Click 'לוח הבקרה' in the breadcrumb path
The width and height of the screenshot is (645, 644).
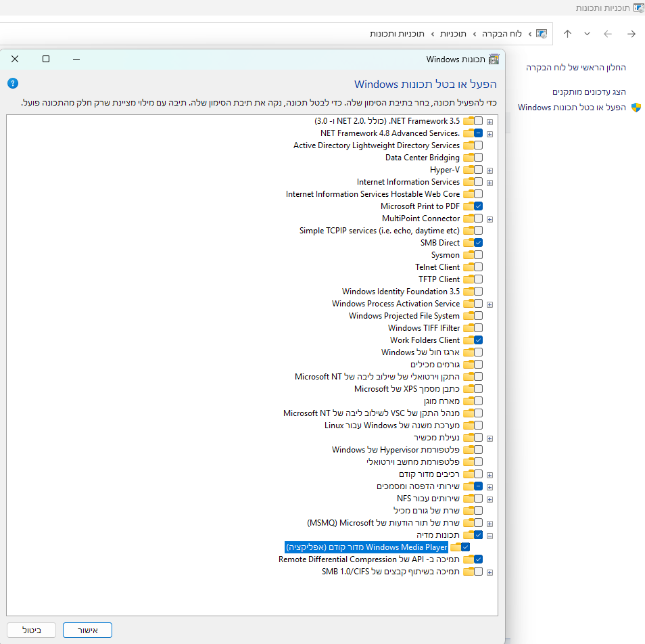(501, 33)
